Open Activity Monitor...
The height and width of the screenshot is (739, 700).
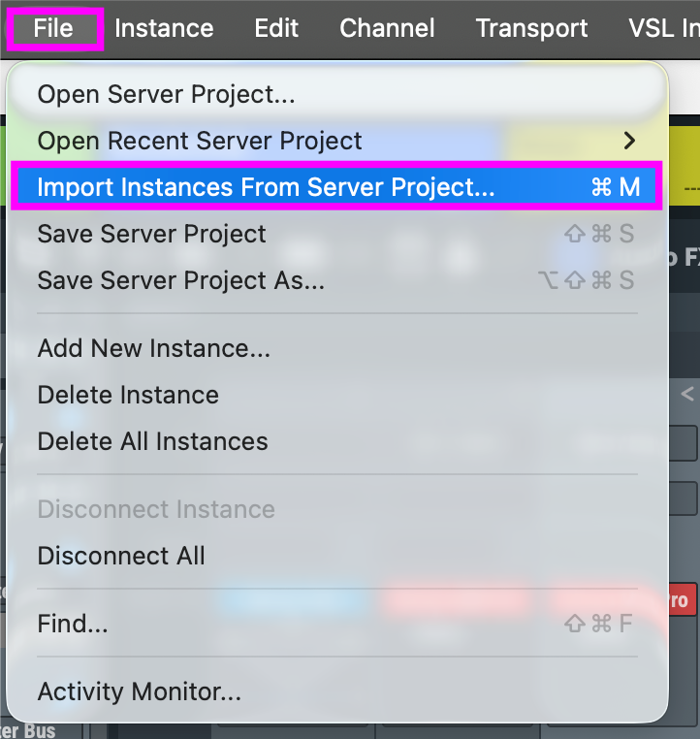(139, 691)
